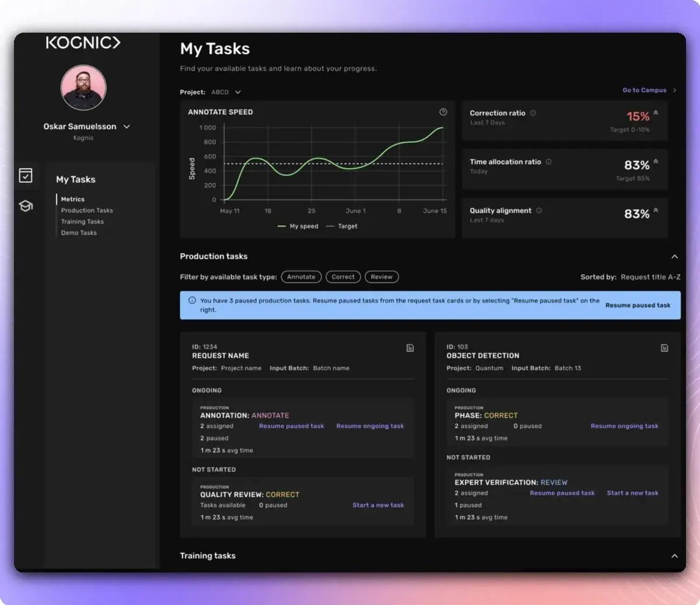Resume paused task for Annotation: Annotate
Image resolution: width=700 pixels, height=605 pixels.
click(292, 426)
